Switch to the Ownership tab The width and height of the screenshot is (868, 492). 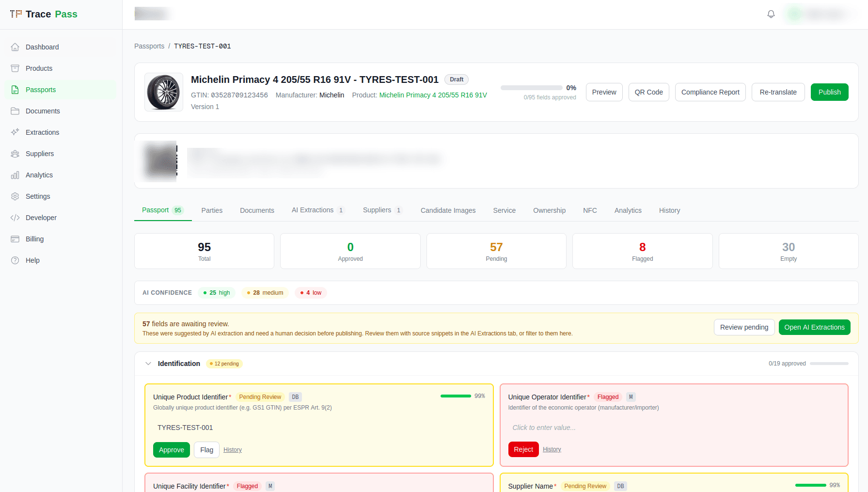click(549, 210)
